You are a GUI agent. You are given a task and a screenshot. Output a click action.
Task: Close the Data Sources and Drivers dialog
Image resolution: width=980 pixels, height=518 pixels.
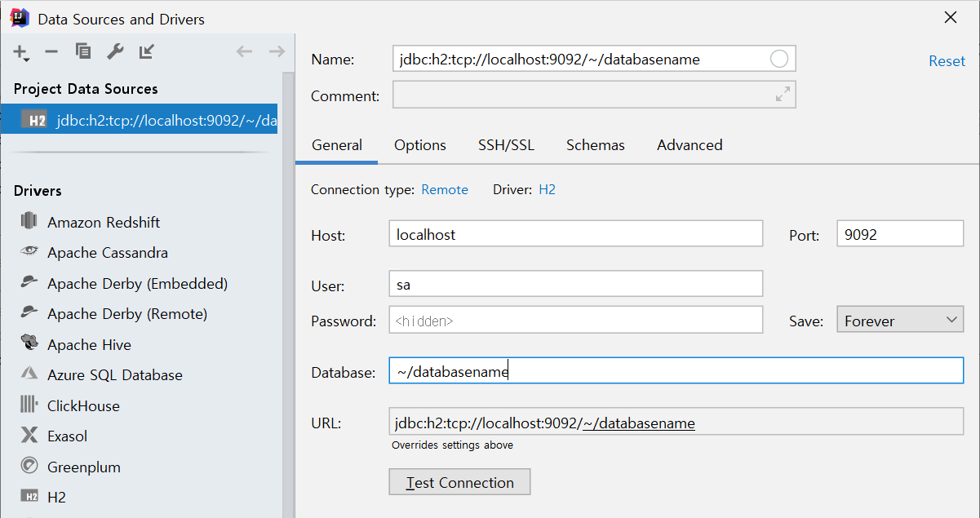click(951, 17)
